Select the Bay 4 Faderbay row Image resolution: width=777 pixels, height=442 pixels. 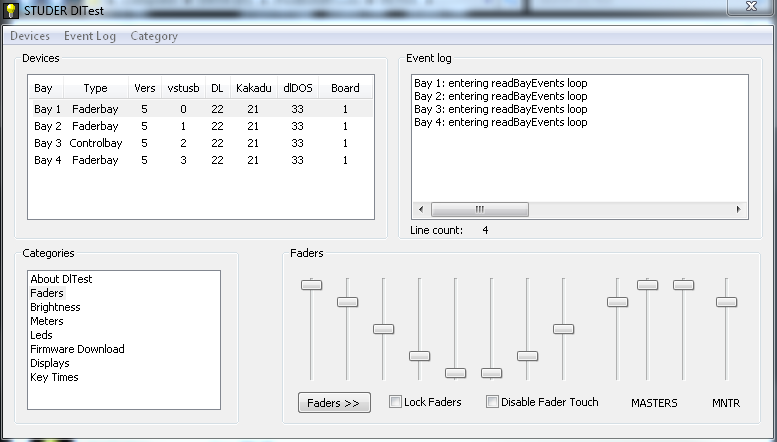(202, 160)
